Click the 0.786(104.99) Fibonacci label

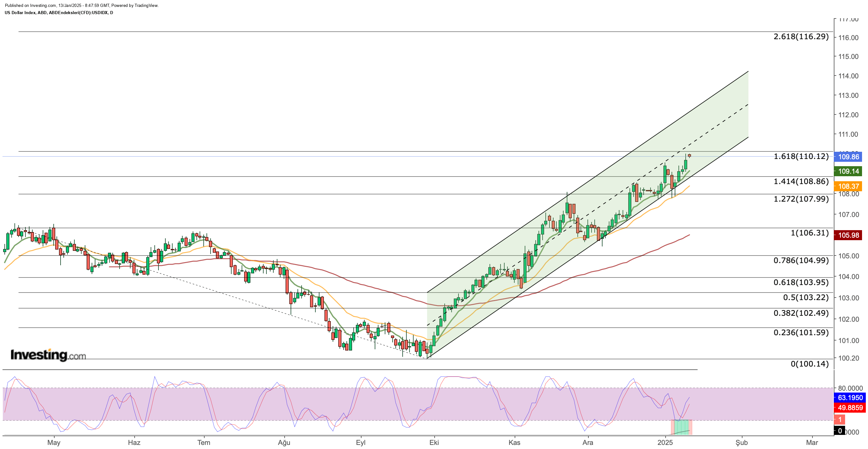pos(801,260)
